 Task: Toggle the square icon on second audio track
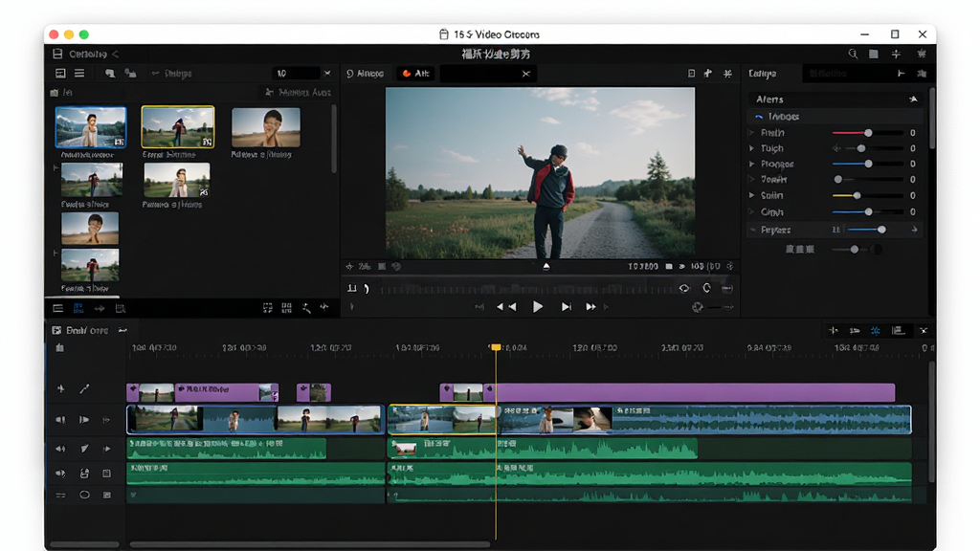pos(107,474)
